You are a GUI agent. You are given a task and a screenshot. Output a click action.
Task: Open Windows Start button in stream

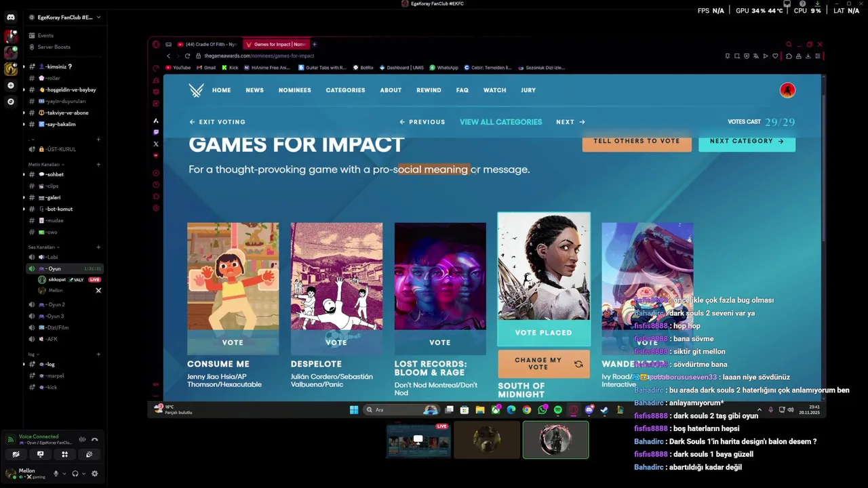click(353, 409)
